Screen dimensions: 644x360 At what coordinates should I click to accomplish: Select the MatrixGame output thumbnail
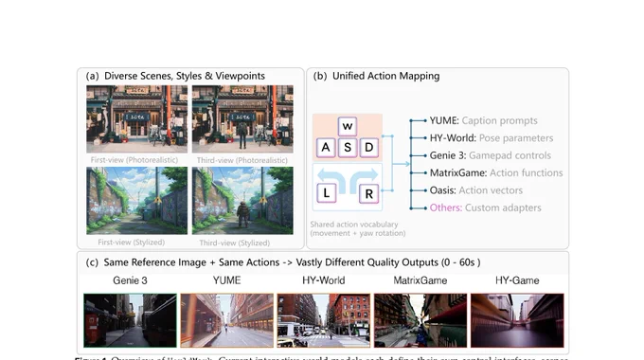pyautogui.click(x=420, y=320)
